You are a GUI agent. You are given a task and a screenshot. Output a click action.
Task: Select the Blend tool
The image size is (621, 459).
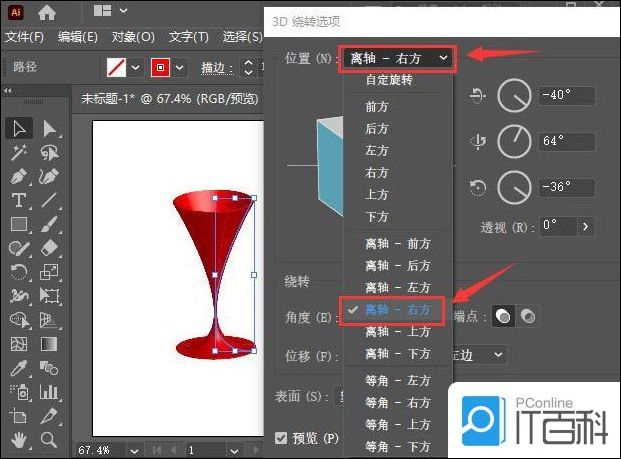[50, 368]
